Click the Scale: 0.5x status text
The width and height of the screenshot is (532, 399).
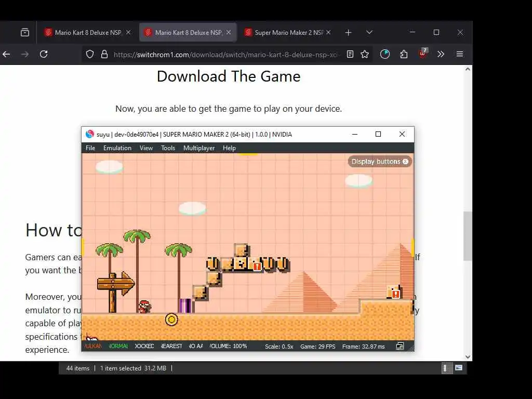[x=279, y=347]
